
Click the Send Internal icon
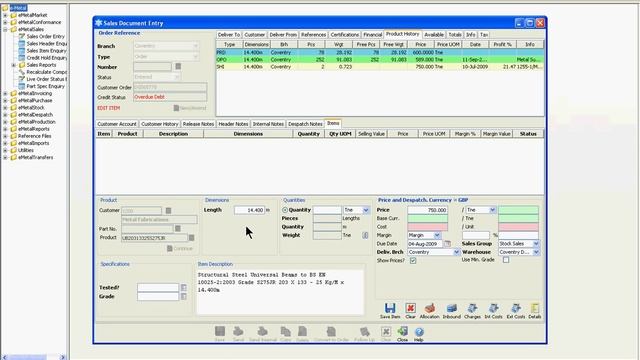point(262,331)
